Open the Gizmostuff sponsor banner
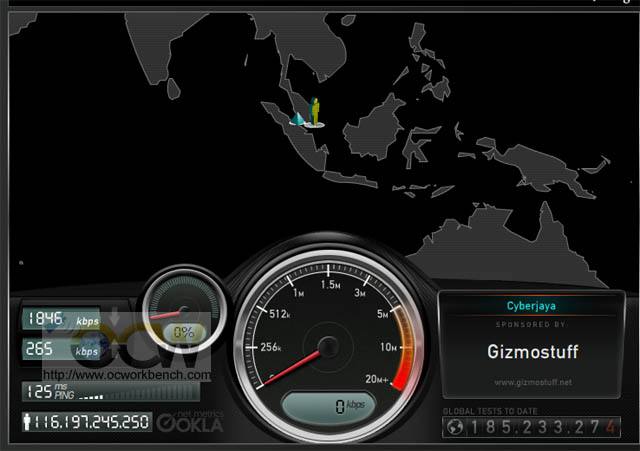Viewport: 640px width, 451px height. 532,352
